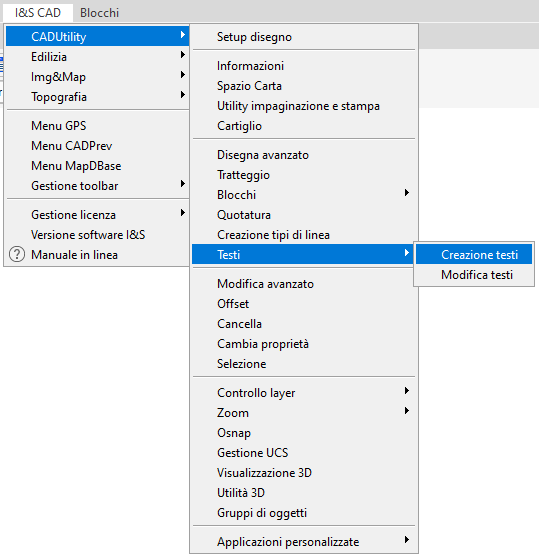Viewport: 539px width, 556px height.
Task: Select Osnap
Action: (x=304, y=433)
